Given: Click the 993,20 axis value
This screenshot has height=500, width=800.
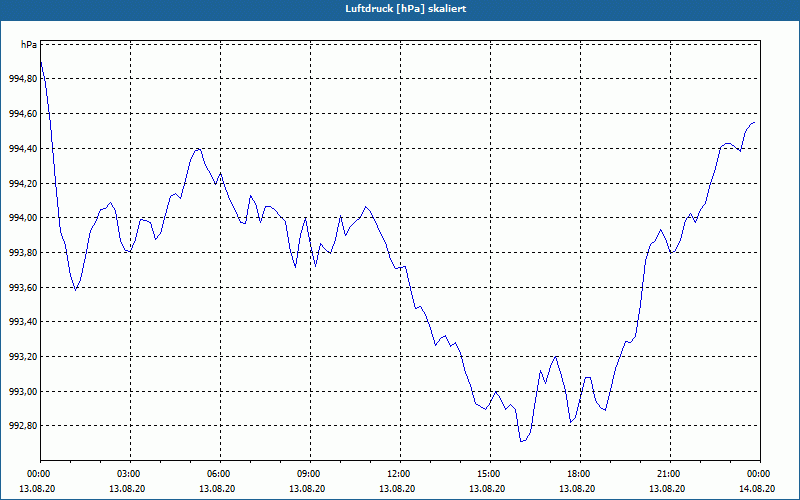Looking at the screenshot, I should (23, 357).
